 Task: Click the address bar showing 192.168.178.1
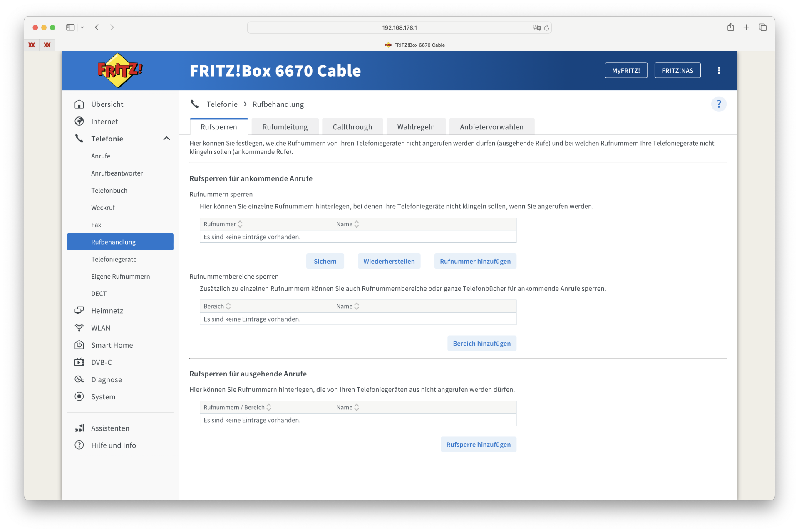[x=399, y=27]
